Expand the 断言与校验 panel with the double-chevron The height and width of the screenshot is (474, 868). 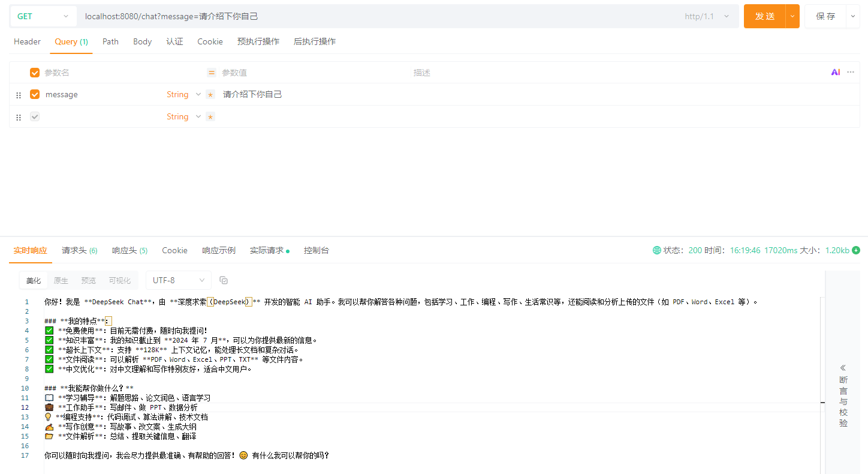(843, 368)
